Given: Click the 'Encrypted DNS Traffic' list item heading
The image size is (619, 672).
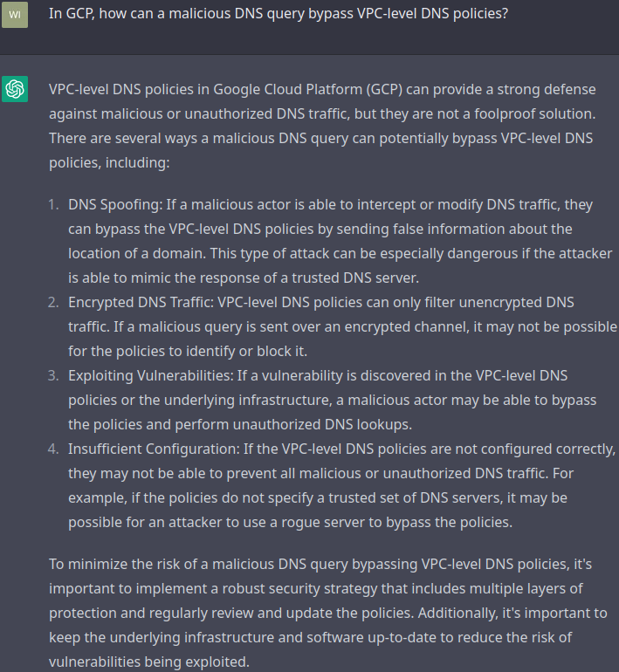Looking at the screenshot, I should [x=140, y=302].
